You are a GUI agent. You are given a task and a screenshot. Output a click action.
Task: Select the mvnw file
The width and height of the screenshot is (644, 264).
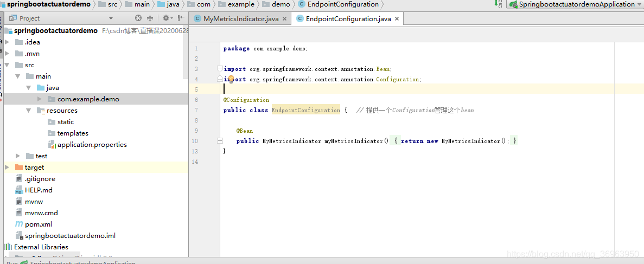34,202
